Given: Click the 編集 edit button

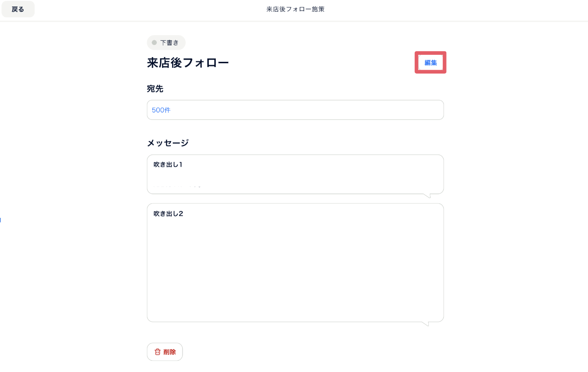Looking at the screenshot, I should 431,62.
